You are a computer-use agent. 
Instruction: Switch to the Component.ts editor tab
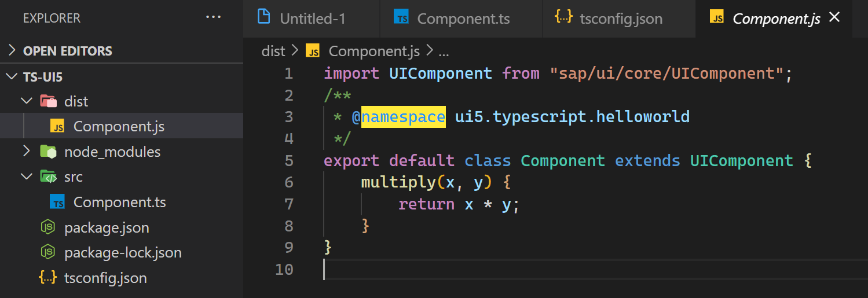coord(462,19)
